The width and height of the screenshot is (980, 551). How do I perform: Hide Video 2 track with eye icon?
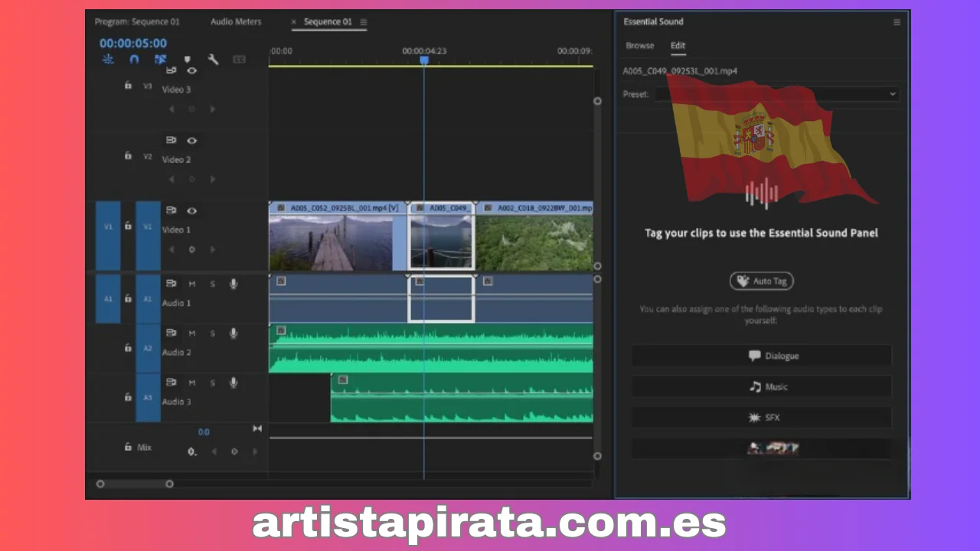[x=192, y=141]
